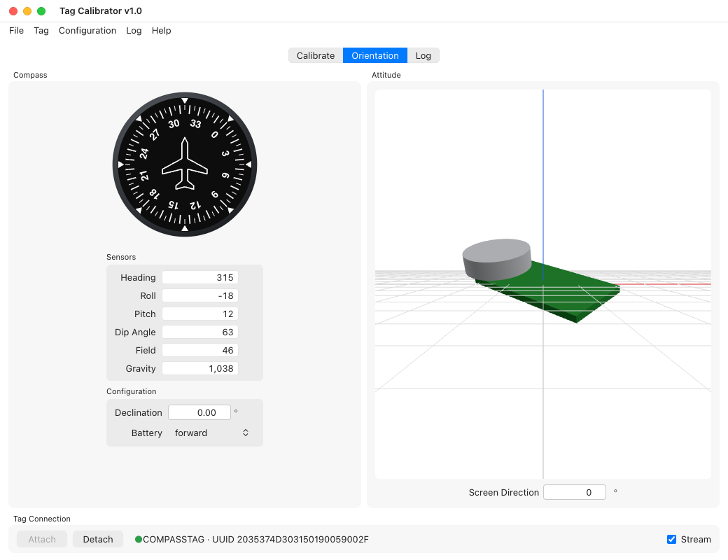This screenshot has height=560, width=728.
Task: Click the Declination input field
Action: [199, 412]
